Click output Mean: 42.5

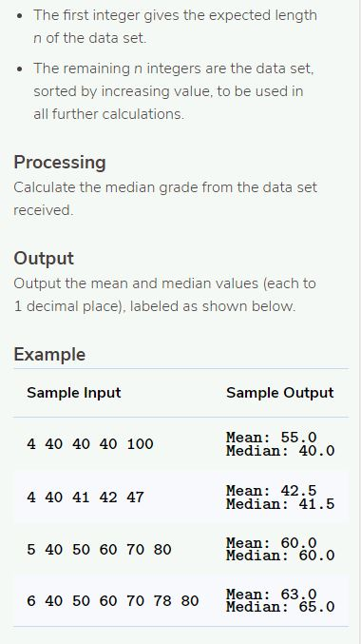(271, 491)
